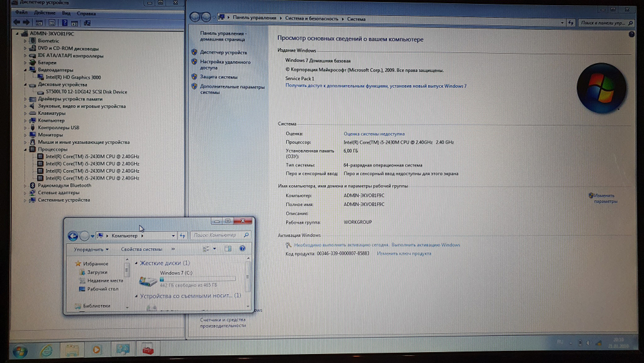Click the blue Help question-mark in Device Manager toolbar

click(x=64, y=23)
